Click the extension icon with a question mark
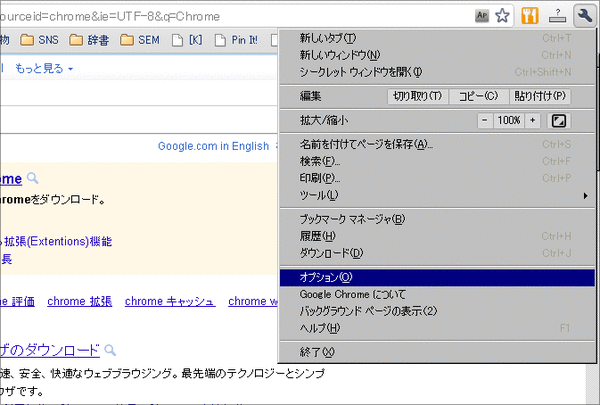 (557, 16)
